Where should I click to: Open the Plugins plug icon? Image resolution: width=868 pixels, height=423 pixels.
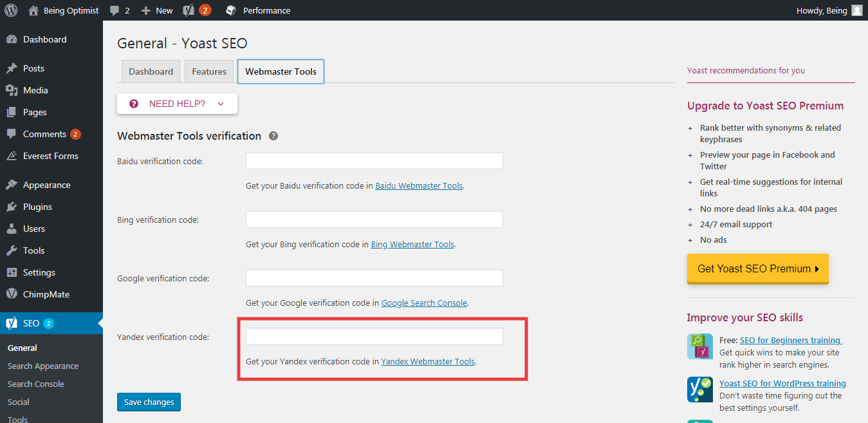pos(11,207)
